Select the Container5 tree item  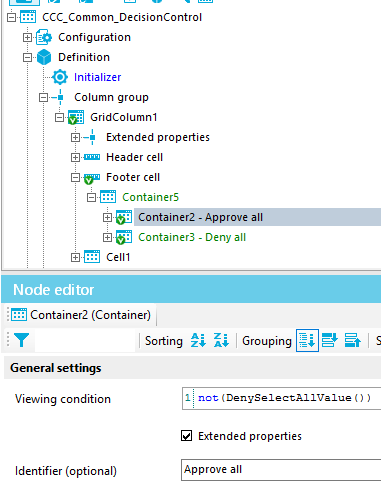(x=150, y=197)
